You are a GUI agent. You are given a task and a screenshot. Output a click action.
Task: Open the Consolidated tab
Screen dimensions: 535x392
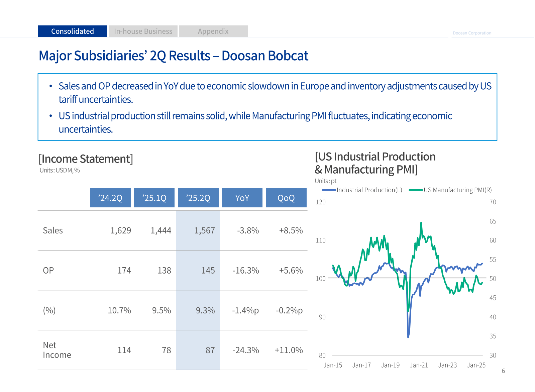tap(73, 31)
